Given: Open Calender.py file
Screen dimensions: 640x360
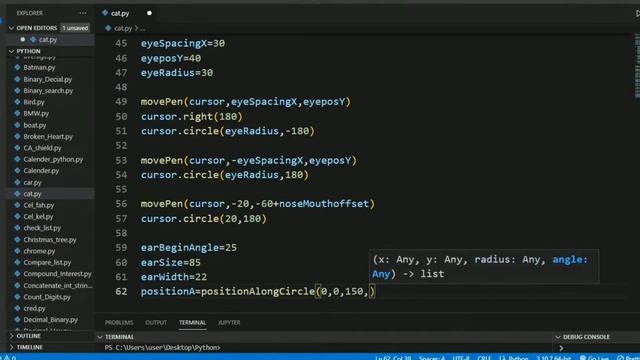Looking at the screenshot, I should (41, 171).
